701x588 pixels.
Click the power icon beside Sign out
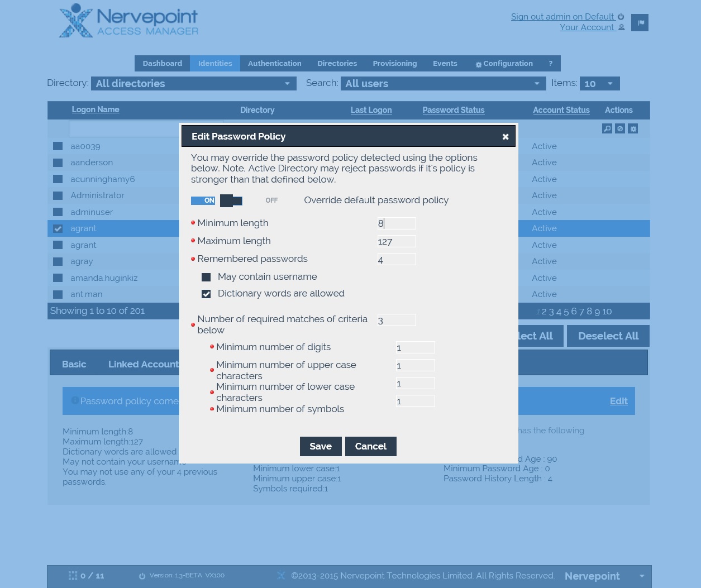point(621,17)
